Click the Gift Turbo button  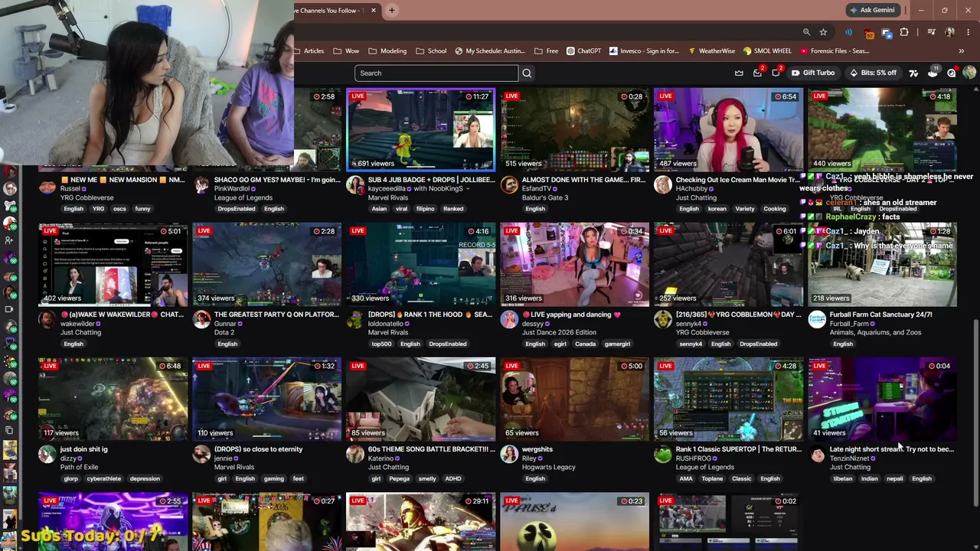[x=813, y=73]
